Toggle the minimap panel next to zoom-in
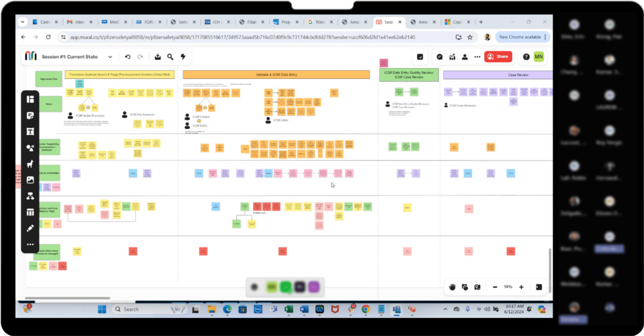 click(x=539, y=287)
